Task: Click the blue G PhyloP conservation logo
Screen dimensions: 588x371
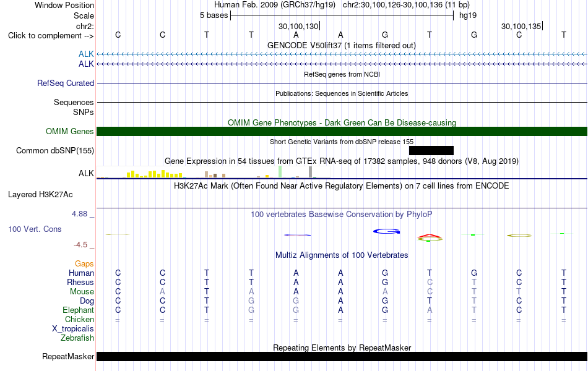Action: click(x=386, y=232)
